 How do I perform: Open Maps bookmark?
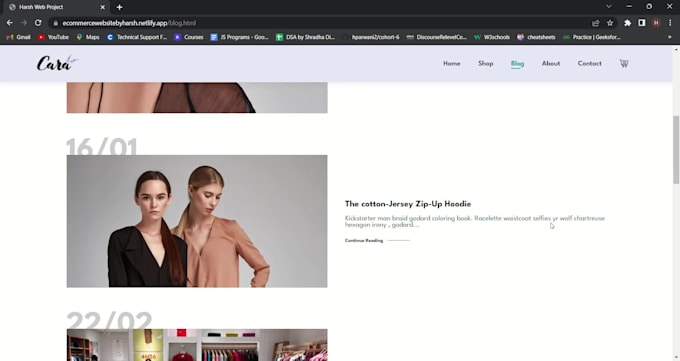click(88, 37)
